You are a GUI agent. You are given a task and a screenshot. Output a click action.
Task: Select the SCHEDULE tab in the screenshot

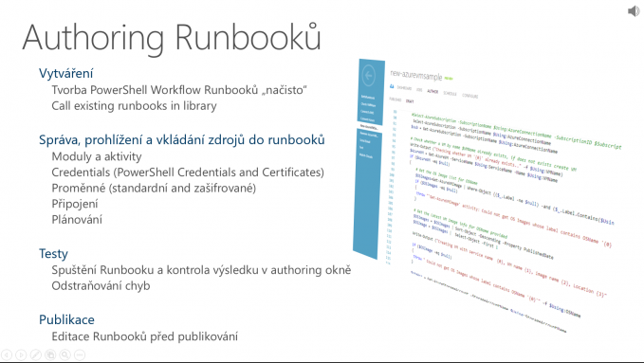[450, 93]
